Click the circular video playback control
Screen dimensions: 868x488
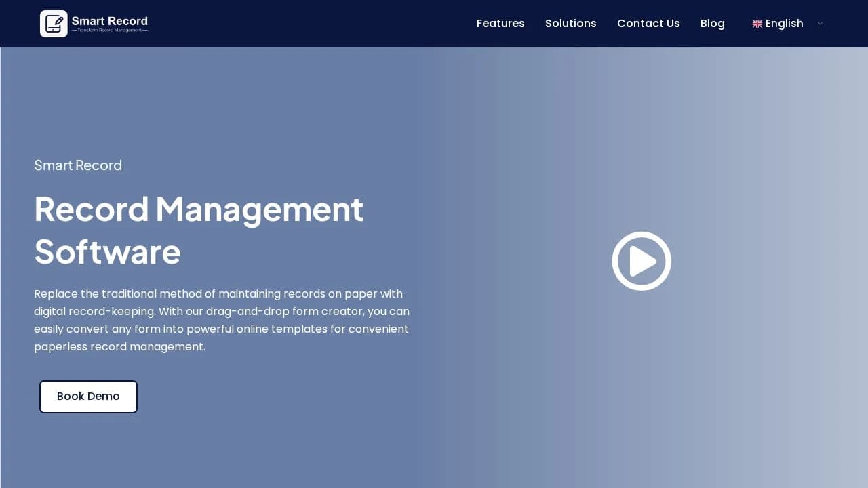click(x=642, y=261)
